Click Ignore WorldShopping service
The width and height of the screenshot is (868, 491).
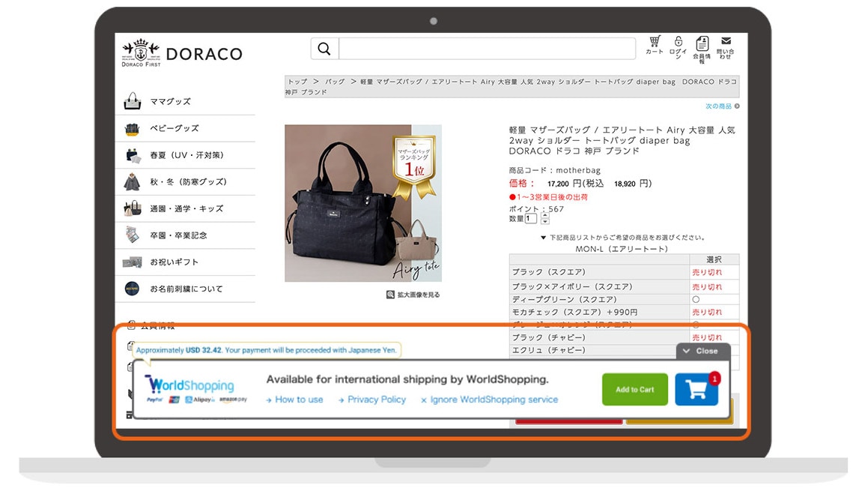489,400
